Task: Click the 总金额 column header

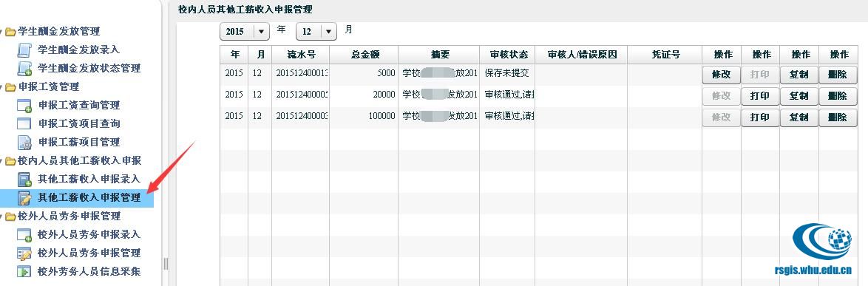Action: [364, 55]
